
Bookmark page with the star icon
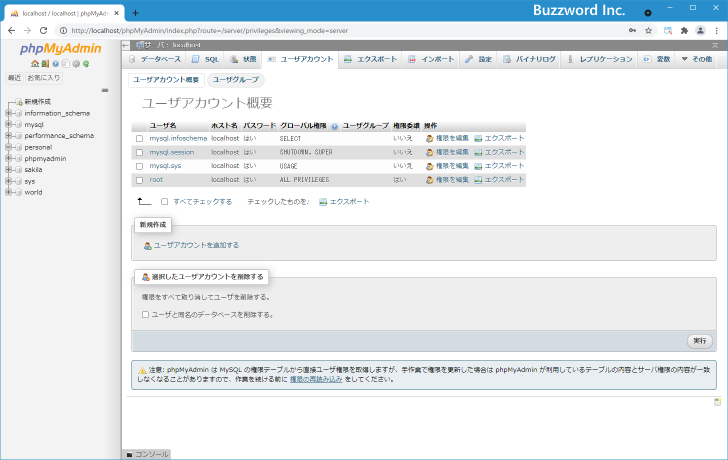(649, 31)
